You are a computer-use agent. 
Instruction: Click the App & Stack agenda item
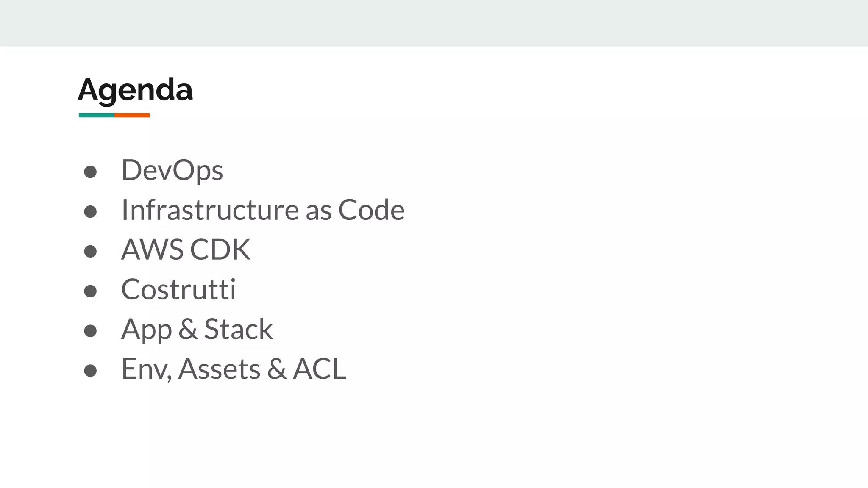(197, 329)
